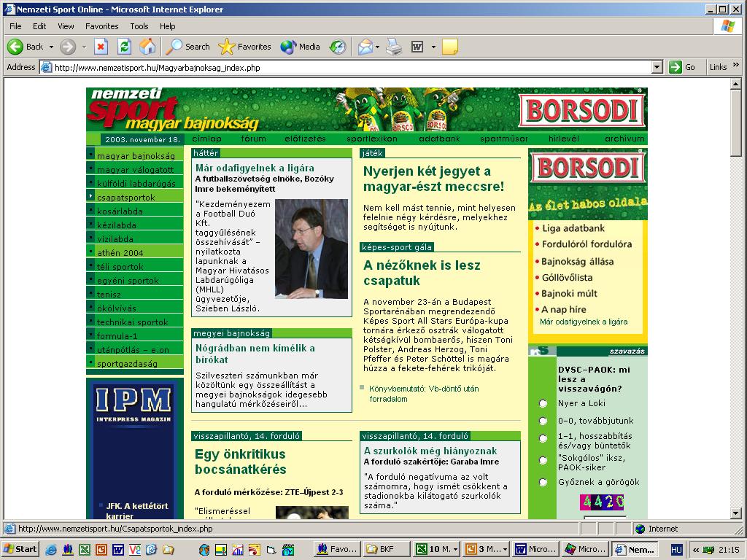The height and width of the screenshot is (560, 747).
Task: Launch Internet Explorer from quick launch
Action: (51, 550)
